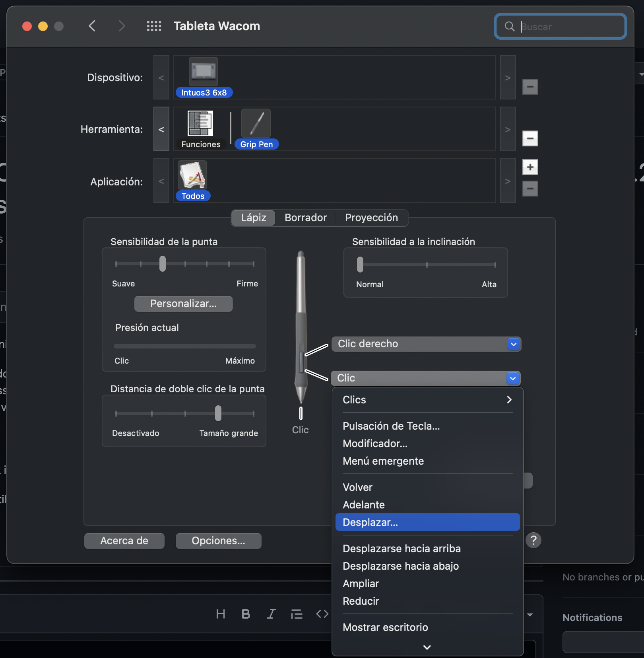Screen dimensions: 644x658
Task: Go back with the toolbar back arrow
Action: (x=92, y=26)
